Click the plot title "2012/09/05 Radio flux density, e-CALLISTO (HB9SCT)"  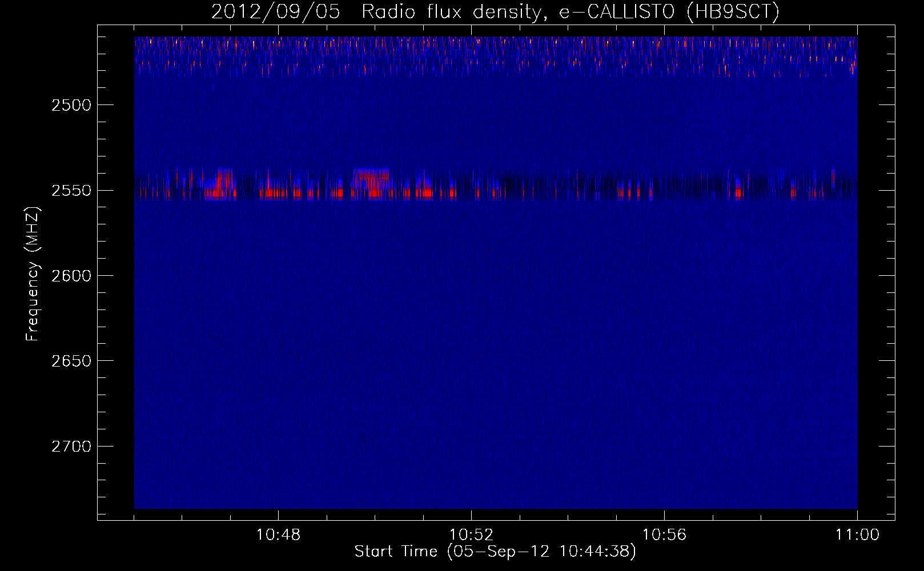495,11
